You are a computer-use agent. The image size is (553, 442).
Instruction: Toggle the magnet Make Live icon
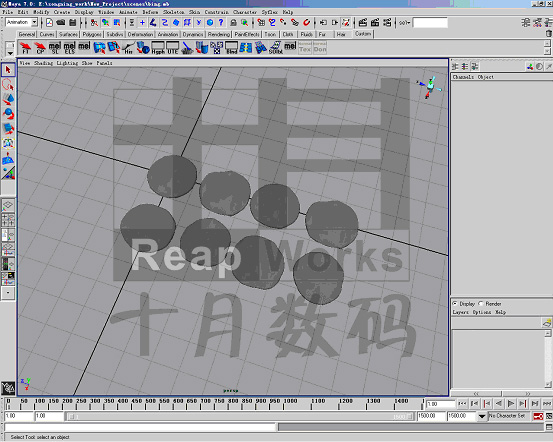[x=307, y=23]
